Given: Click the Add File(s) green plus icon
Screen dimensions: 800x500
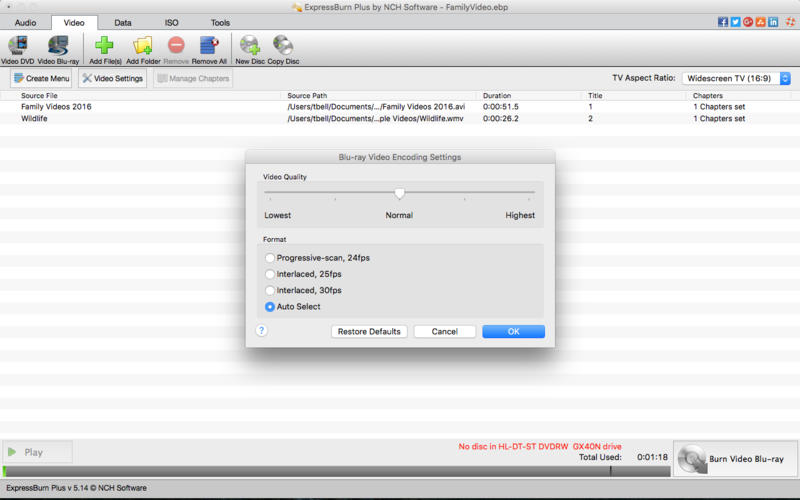Looking at the screenshot, I should click(104, 45).
